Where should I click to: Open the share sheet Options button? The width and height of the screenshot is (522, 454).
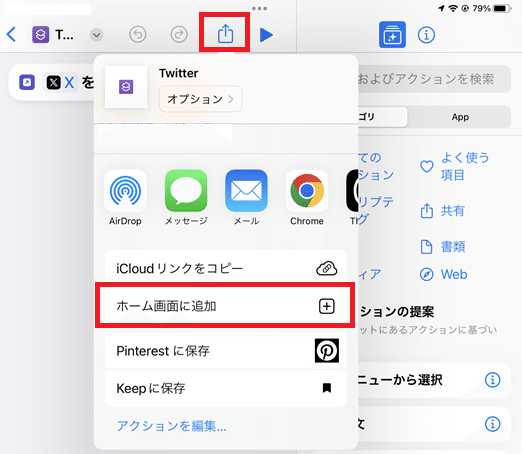point(200,99)
